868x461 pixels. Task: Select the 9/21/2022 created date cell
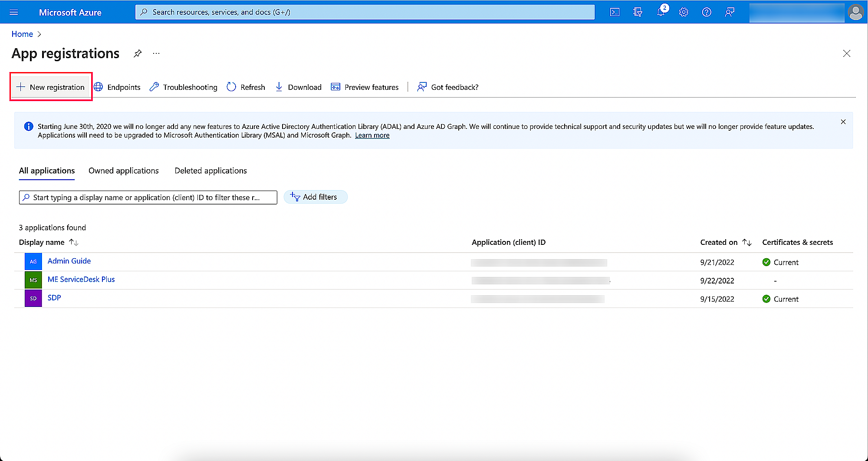pyautogui.click(x=717, y=262)
